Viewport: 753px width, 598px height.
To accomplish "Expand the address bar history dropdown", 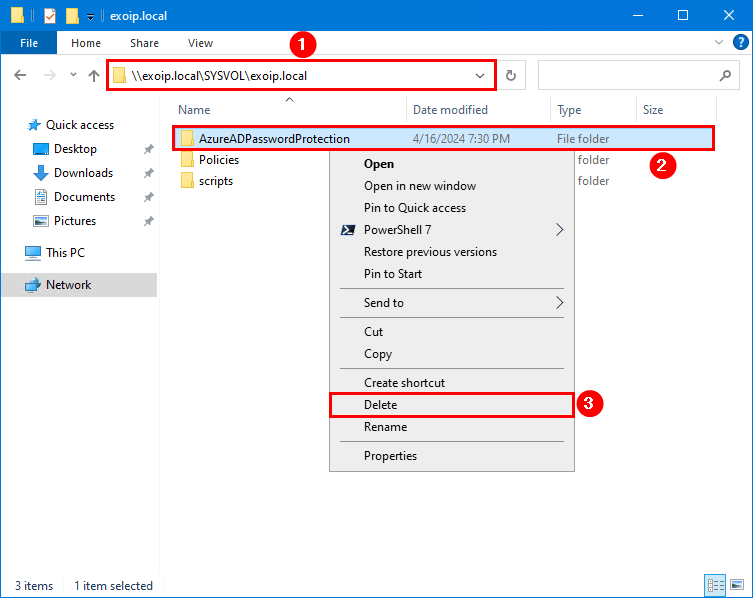I will pos(480,76).
